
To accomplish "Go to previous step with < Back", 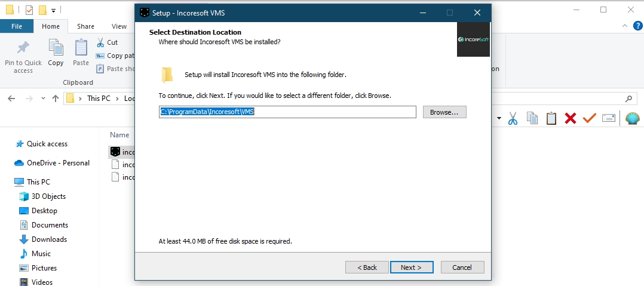I will click(367, 267).
